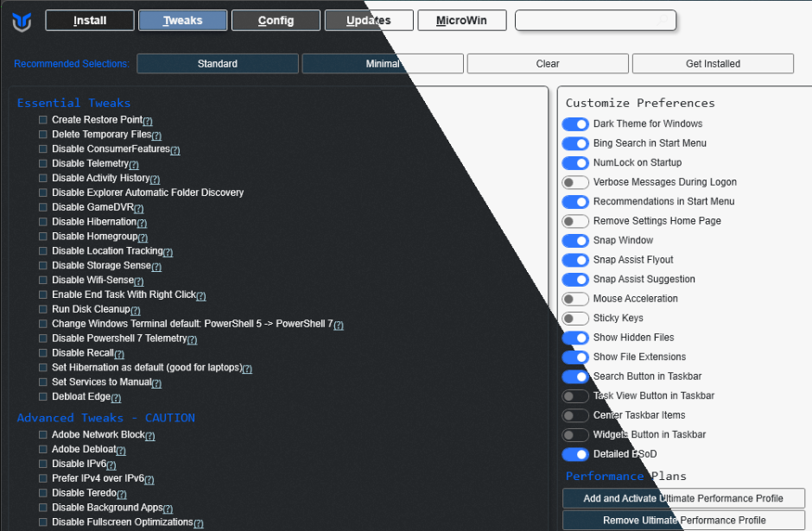812x531 pixels.
Task: Check Disable Homegroup
Action: tap(43, 236)
